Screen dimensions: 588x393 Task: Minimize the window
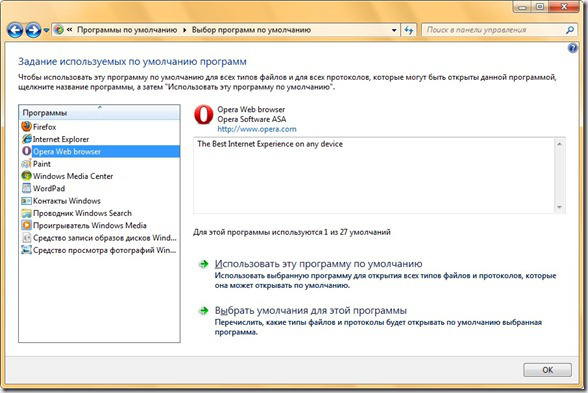coord(523,7)
